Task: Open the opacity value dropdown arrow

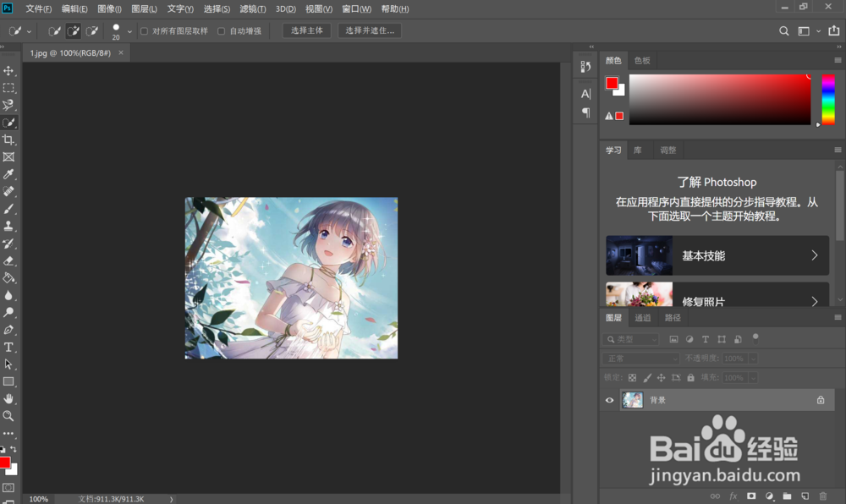Action: point(753,359)
